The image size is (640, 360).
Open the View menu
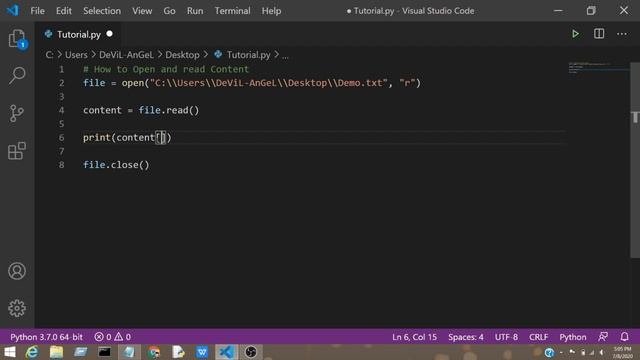pyautogui.click(x=142, y=11)
